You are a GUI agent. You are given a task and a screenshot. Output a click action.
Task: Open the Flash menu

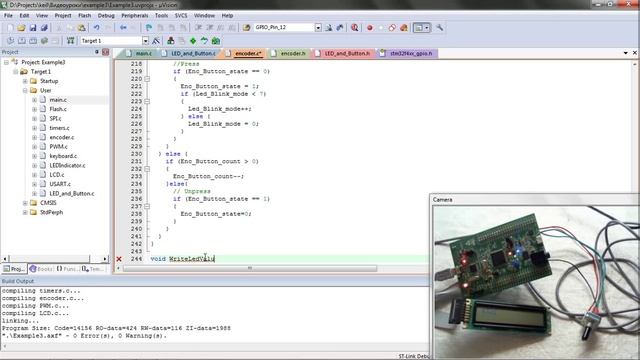pyautogui.click(x=84, y=16)
